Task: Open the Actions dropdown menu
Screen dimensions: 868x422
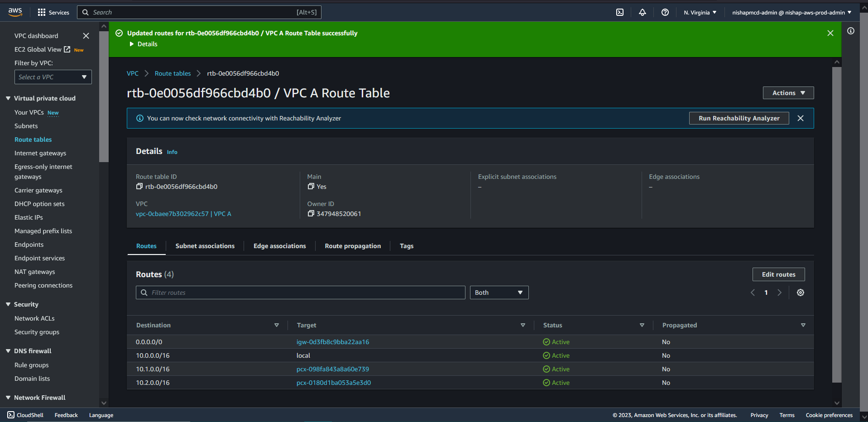Action: (788, 93)
